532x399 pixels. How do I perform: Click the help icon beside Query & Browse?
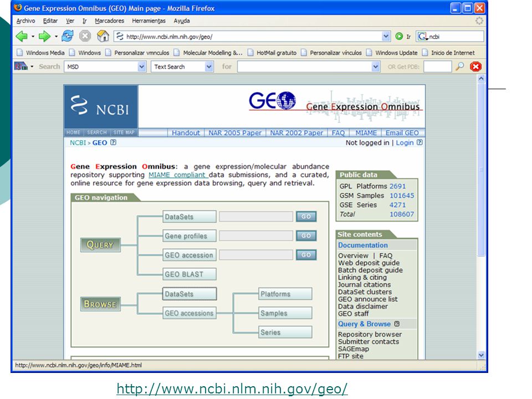click(x=397, y=324)
